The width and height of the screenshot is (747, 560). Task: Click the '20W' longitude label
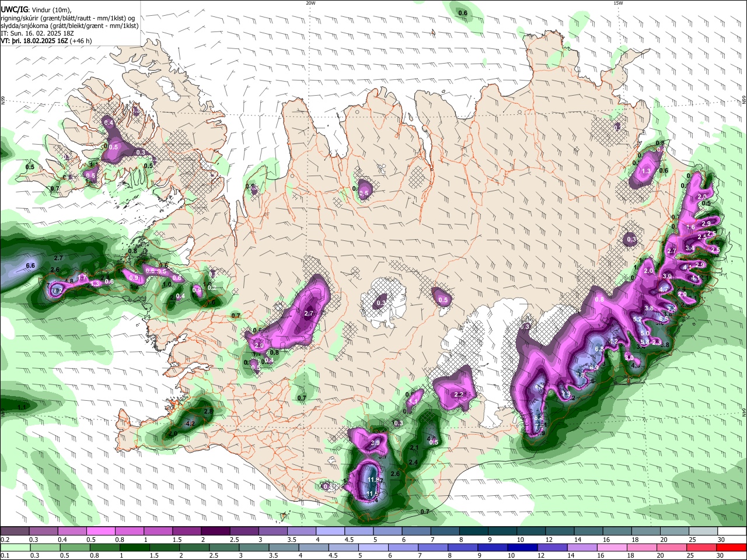click(x=310, y=3)
